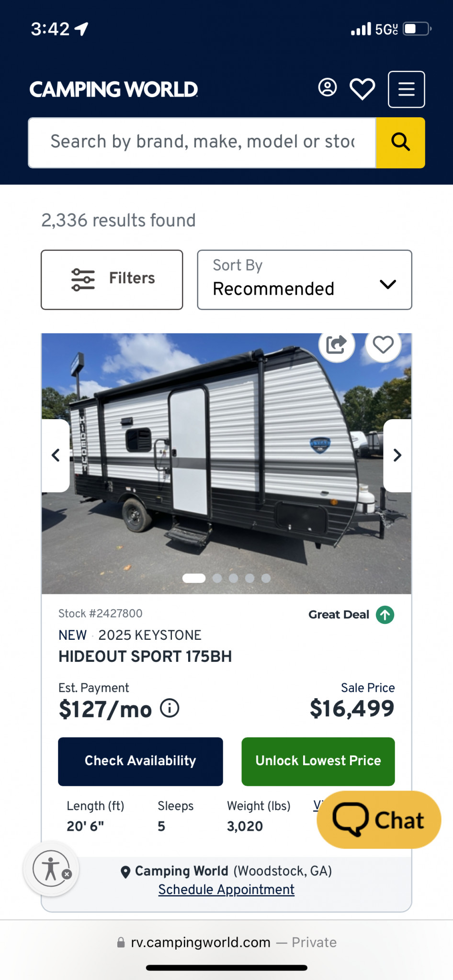
Task: Select the last photo carousel dot
Action: pos(266,578)
